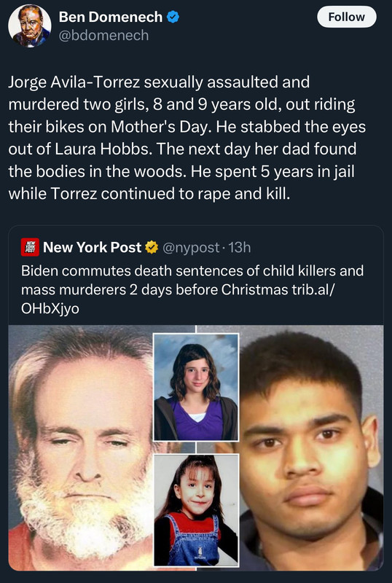Open the inset photo of girl in purple top
Screen dimensions: 392x583
(x=196, y=387)
